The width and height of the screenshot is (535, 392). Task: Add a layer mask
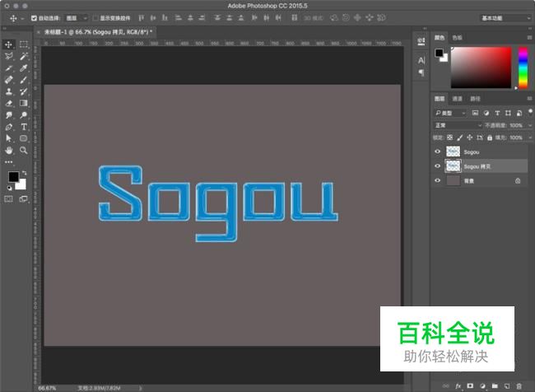coord(470,386)
